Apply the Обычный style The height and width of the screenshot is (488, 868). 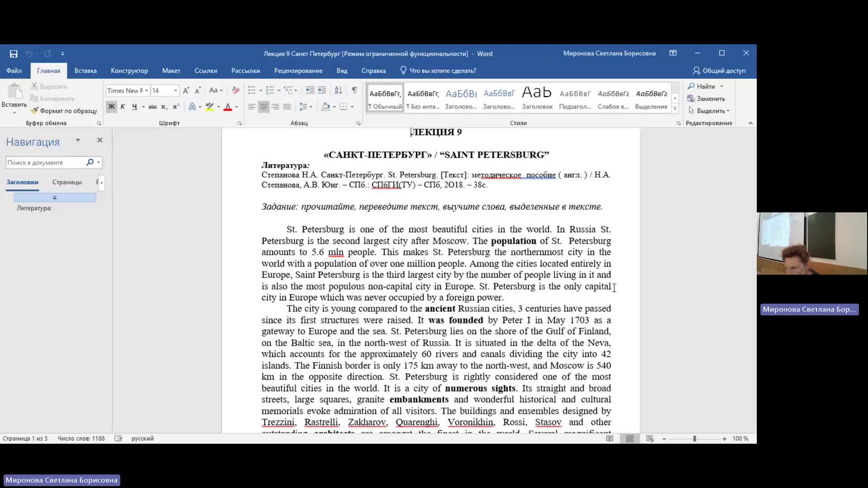385,98
